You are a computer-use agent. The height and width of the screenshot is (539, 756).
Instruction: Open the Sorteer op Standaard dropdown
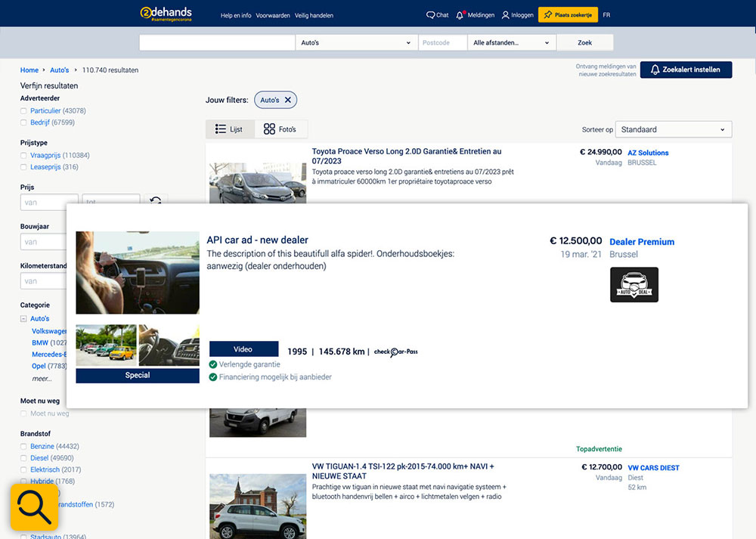[x=674, y=129]
